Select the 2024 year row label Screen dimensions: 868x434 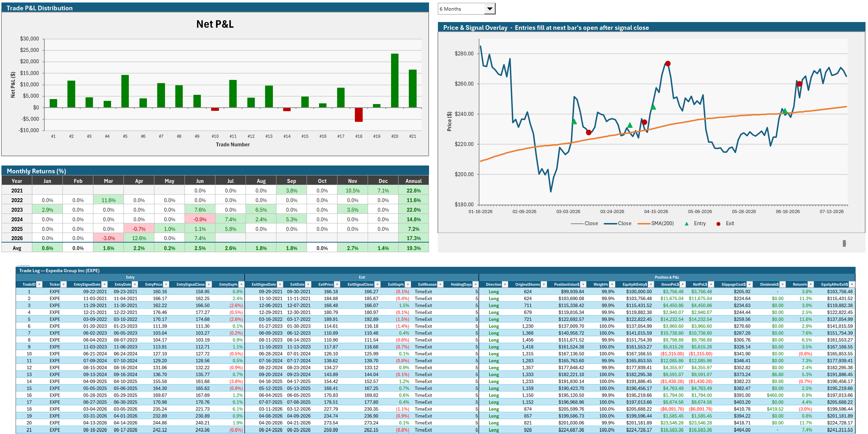[17, 219]
